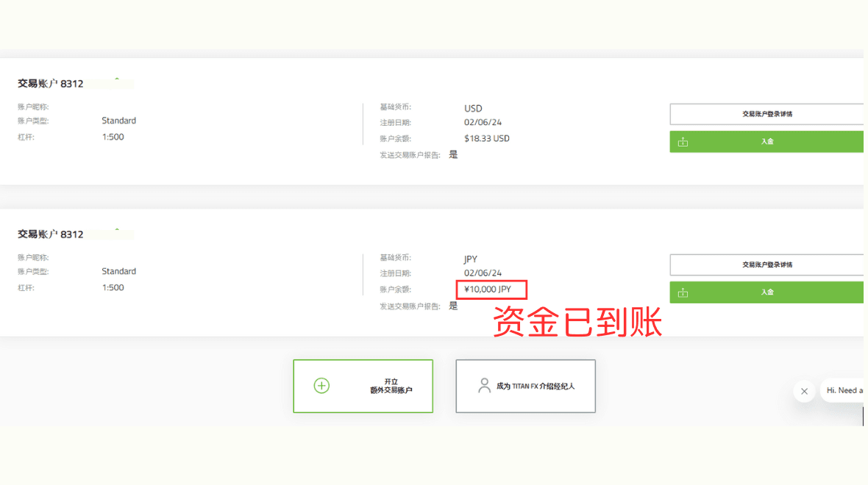Click the top 交易账户 8312 account title
Viewport: 868px width, 485px height.
[51, 82]
